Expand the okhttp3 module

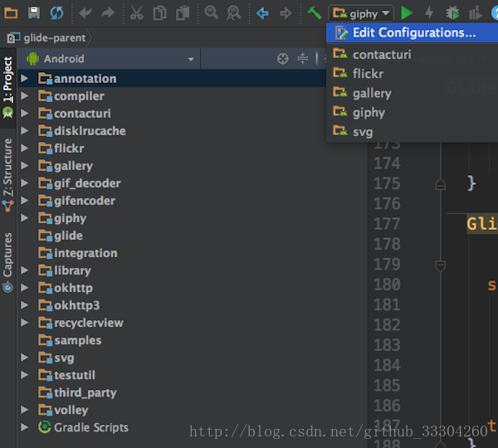coord(24,305)
